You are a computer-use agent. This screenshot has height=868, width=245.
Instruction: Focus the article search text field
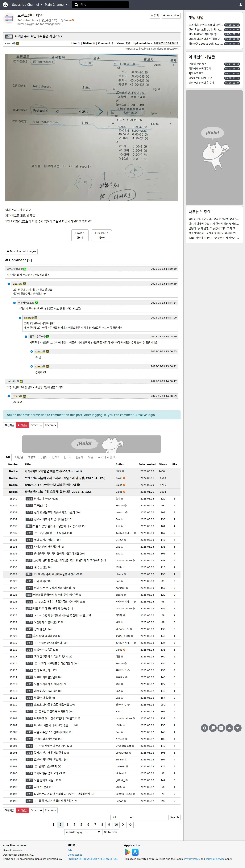click(x=151, y=817)
